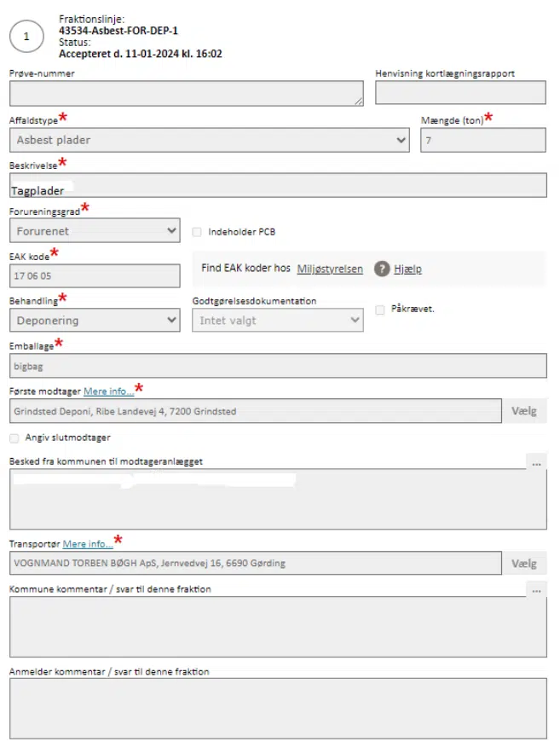Click the EAK kode input field
The width and height of the screenshot is (560, 753).
coord(95,276)
